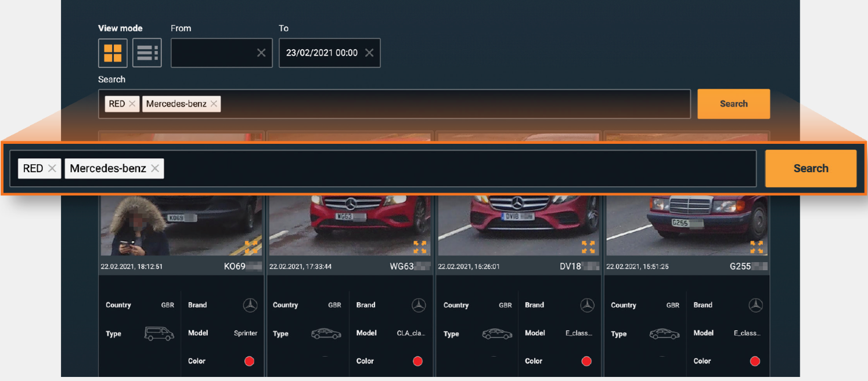This screenshot has width=868, height=381.
Task: Expand the G255 vehicle image fullscreen
Action: pos(757,246)
